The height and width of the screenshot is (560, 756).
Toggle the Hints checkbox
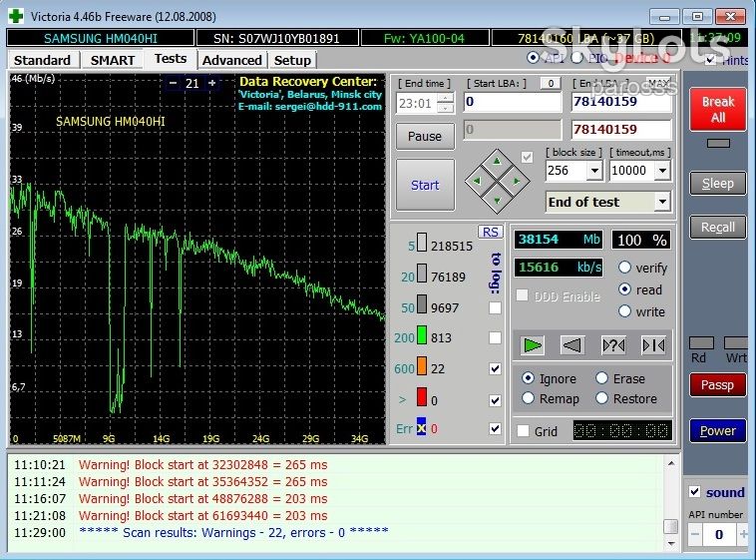coord(710,60)
